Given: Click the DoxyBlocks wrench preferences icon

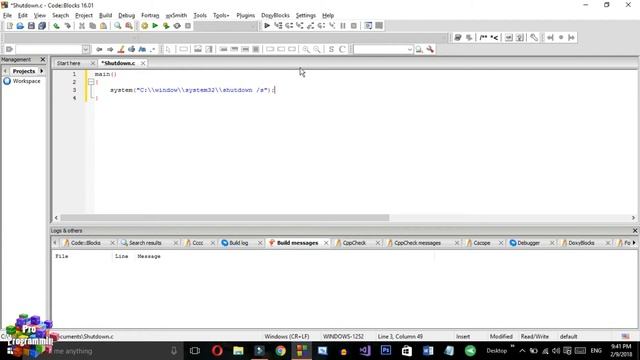Looking at the screenshot, I should coord(534,38).
